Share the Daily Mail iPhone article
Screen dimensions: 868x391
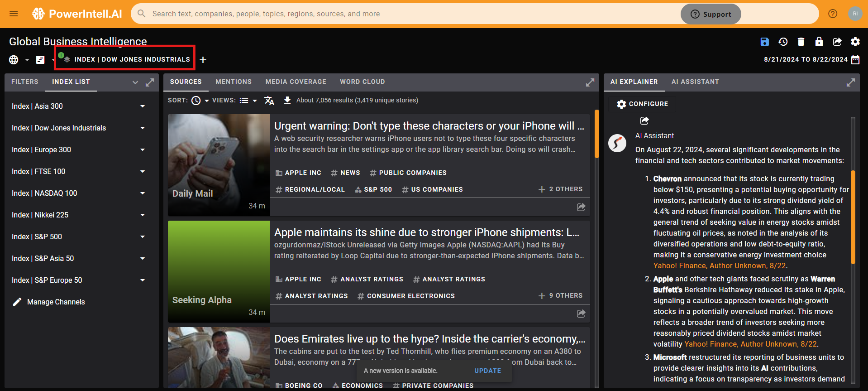click(581, 207)
